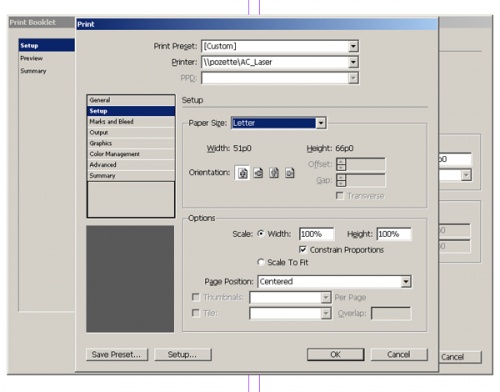Click the Height value 66p0
500x392 pixels.
point(344,148)
